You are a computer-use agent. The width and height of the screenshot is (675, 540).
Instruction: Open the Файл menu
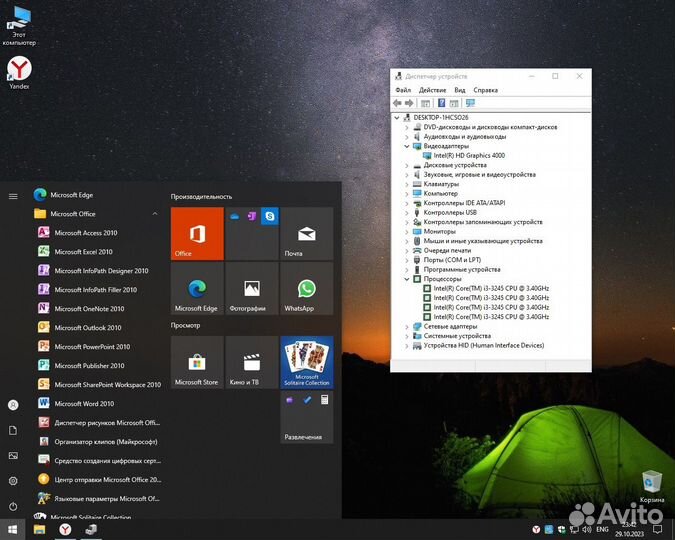[x=403, y=90]
